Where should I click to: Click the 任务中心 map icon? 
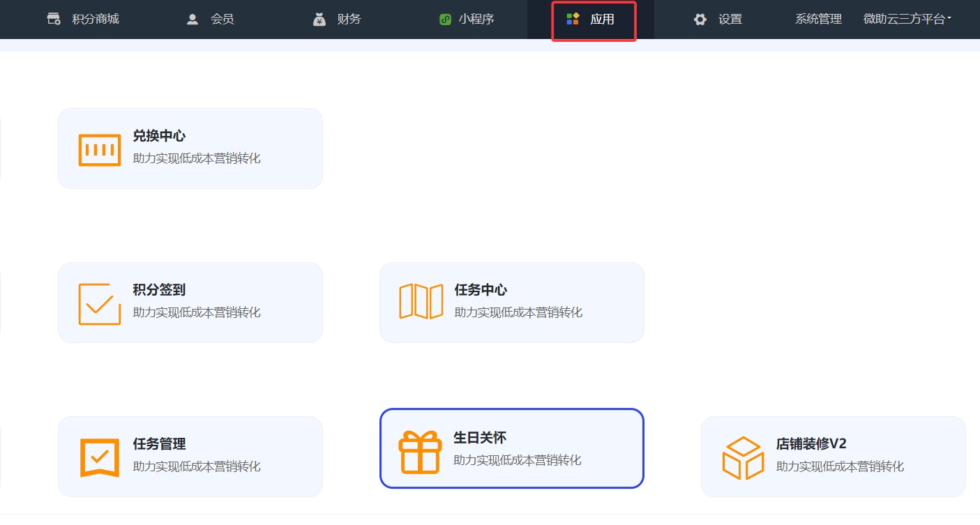(x=421, y=302)
